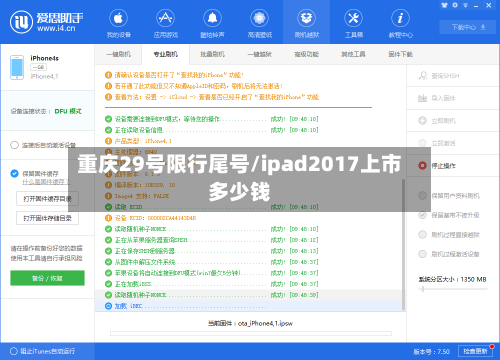Viewport: 500px width, 360px height.
Task: Open the 应用游戏 app store icon
Action: pos(165,18)
